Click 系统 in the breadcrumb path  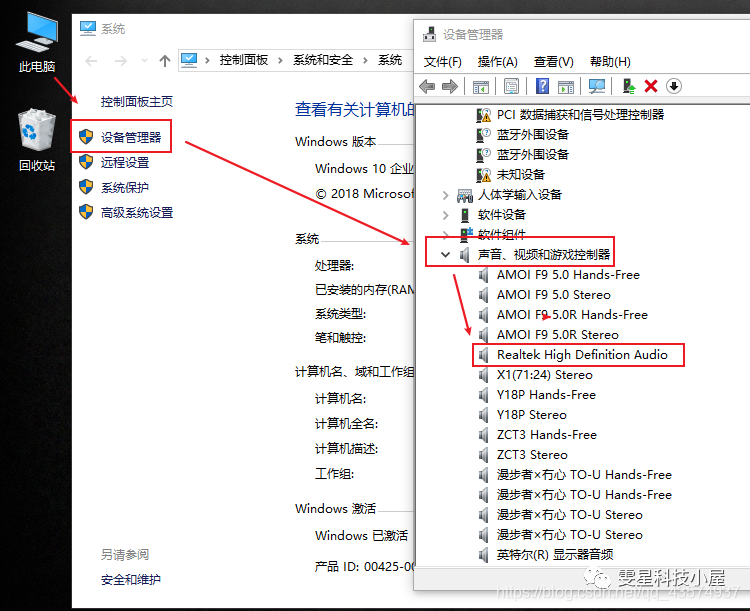click(390, 60)
